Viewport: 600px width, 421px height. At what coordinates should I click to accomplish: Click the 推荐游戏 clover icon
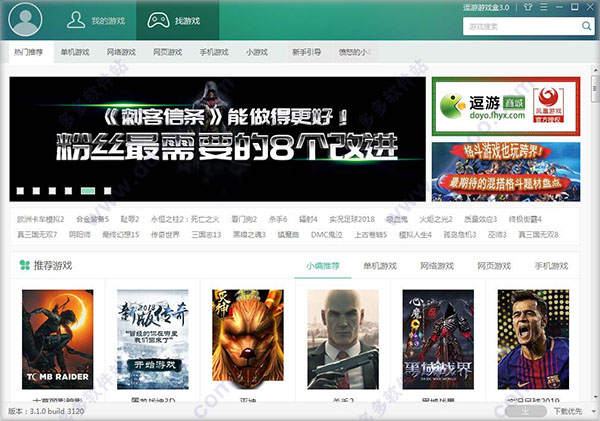pyautogui.click(x=24, y=265)
